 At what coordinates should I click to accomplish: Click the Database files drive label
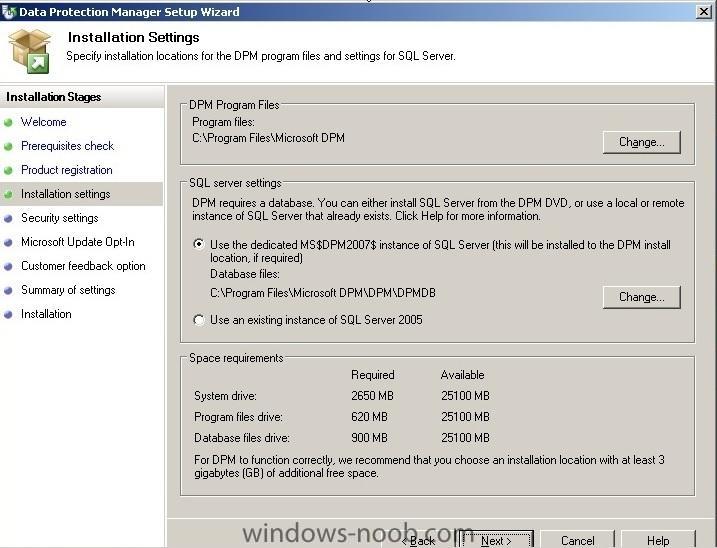(x=242, y=438)
